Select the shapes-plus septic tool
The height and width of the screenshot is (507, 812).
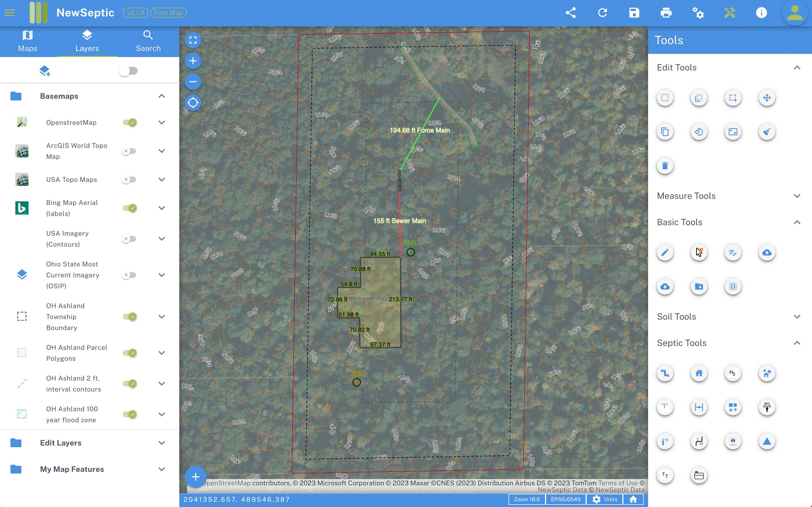[732, 407]
